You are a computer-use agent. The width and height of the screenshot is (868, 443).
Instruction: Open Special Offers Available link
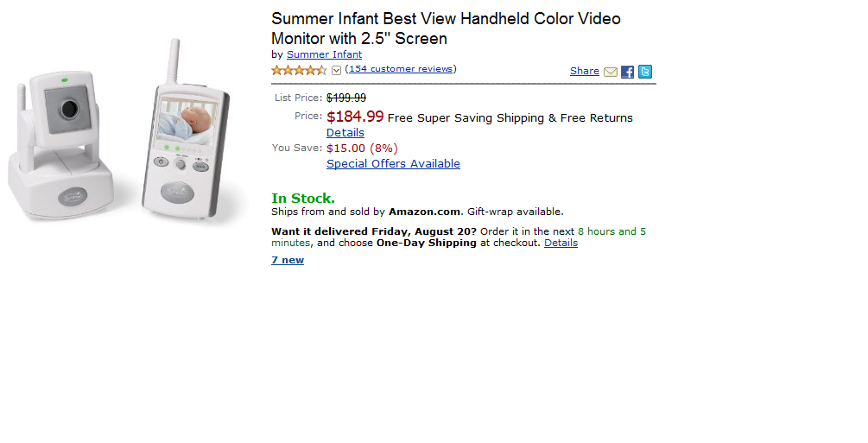click(x=393, y=164)
